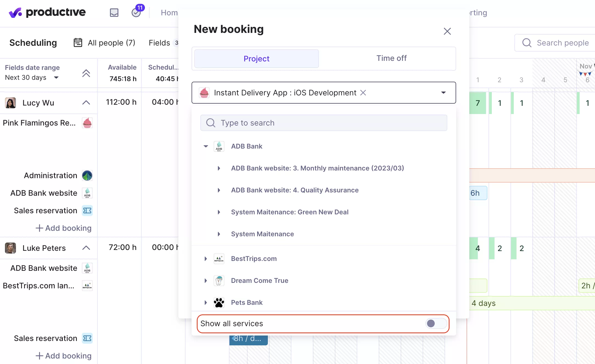Click the Pink Flamingos cupcake icon
This screenshot has height=364, width=595.
[87, 123]
